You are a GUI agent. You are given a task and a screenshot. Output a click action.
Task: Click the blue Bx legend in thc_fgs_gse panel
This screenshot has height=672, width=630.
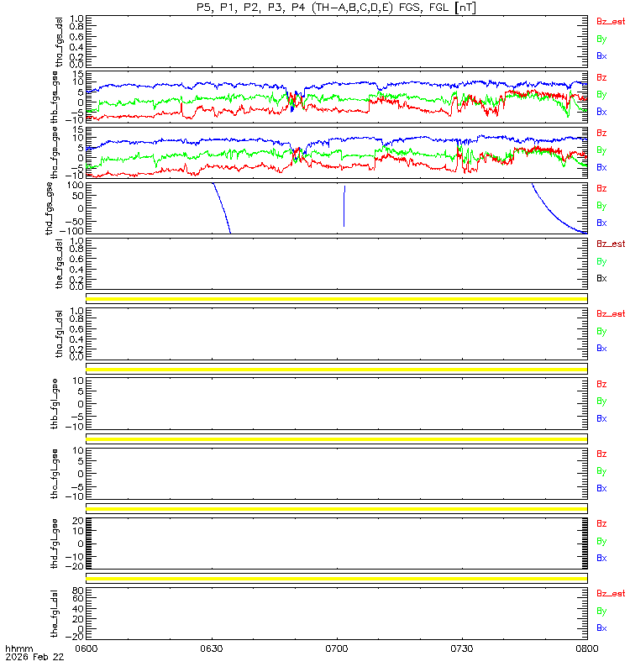(x=601, y=167)
